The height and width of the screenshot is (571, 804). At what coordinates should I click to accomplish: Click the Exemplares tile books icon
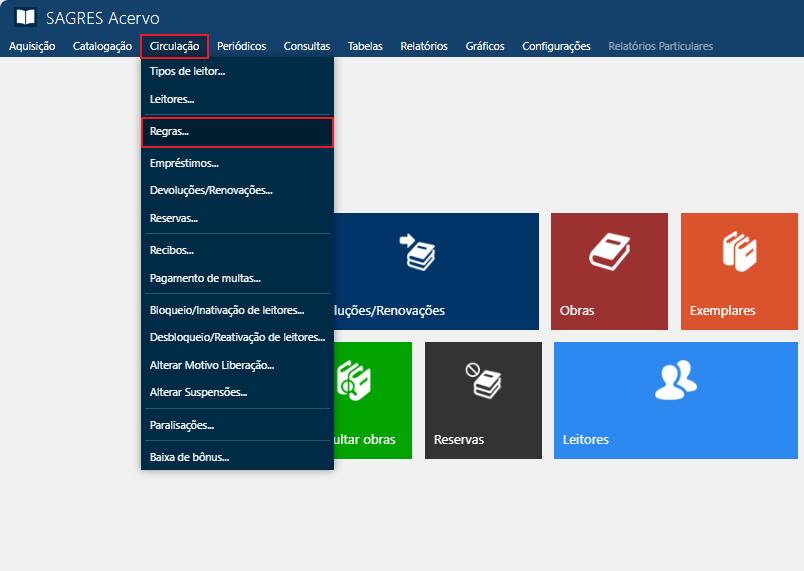click(x=738, y=251)
